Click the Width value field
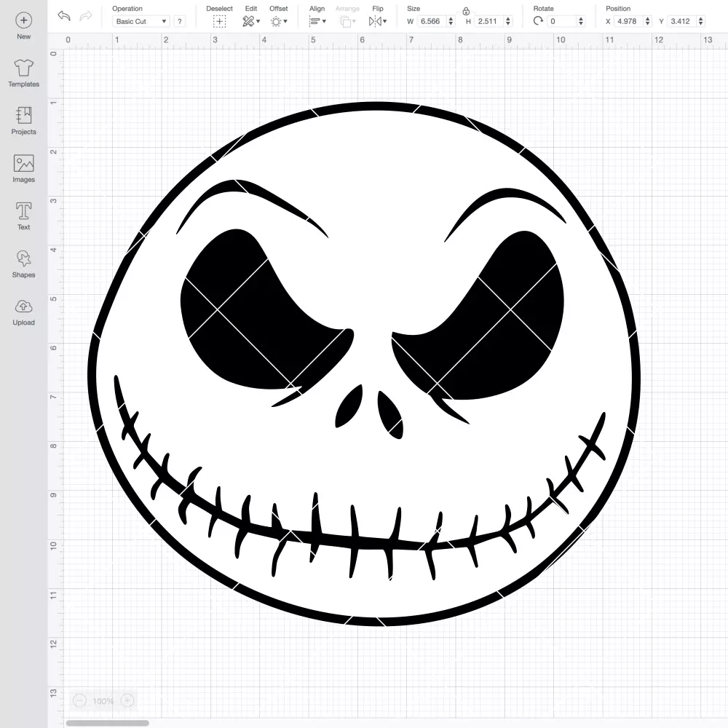Viewport: 728px width, 728px height. pos(431,21)
